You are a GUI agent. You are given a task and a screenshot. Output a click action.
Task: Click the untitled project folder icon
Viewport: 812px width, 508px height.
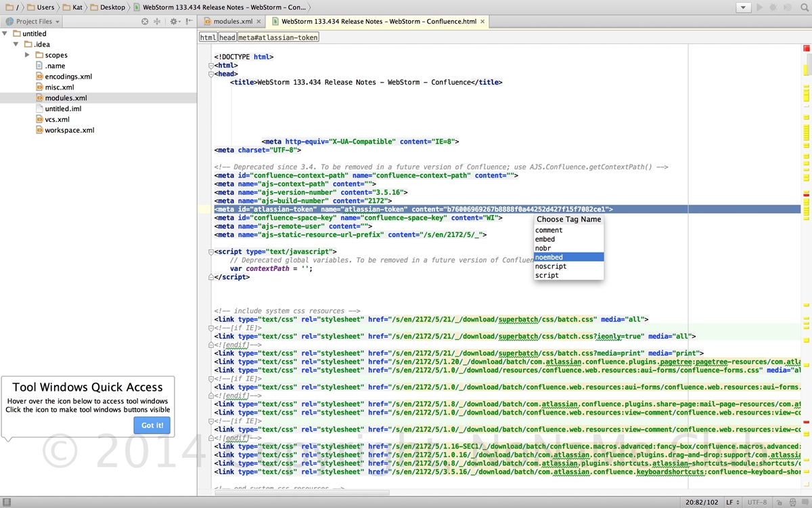point(16,33)
